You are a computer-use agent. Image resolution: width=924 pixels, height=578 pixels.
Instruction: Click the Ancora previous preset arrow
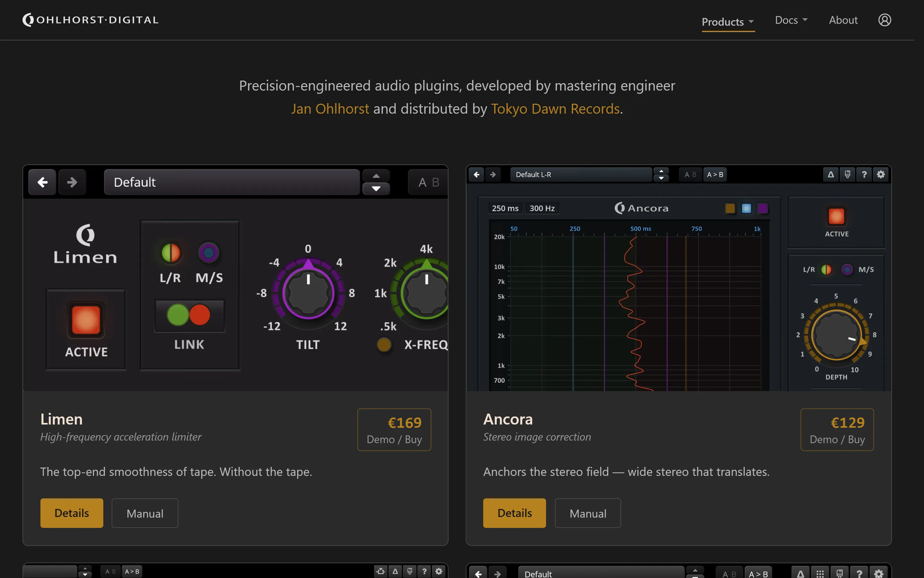tap(476, 174)
